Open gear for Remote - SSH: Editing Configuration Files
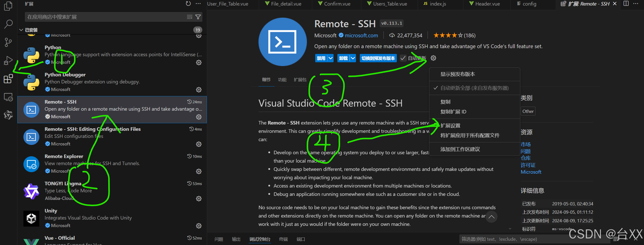This screenshot has width=644, height=245. [199, 144]
